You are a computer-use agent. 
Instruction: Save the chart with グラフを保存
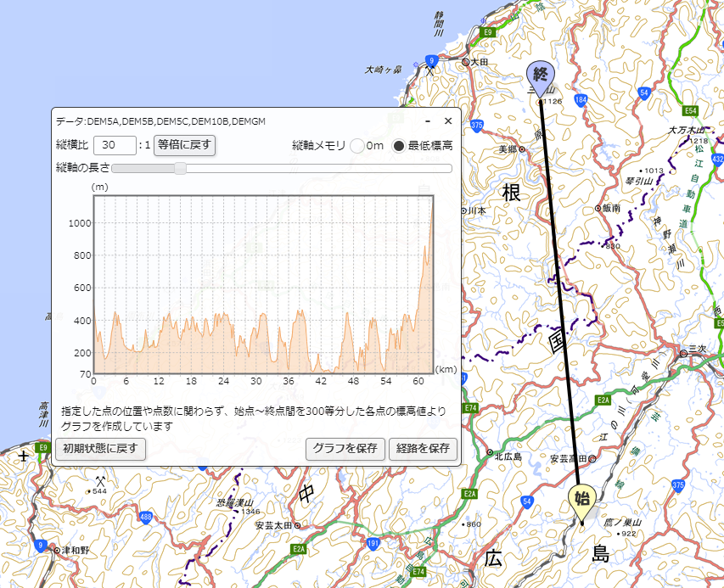click(345, 448)
